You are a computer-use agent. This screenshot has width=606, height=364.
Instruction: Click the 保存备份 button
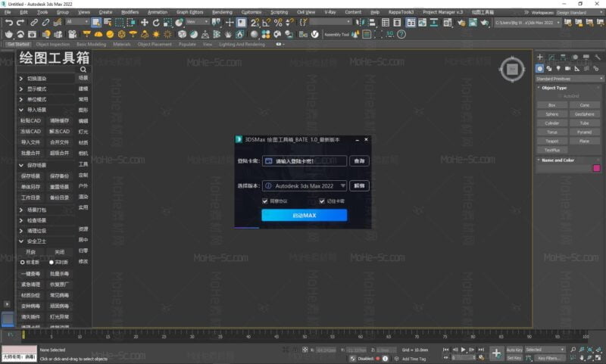coord(59,176)
